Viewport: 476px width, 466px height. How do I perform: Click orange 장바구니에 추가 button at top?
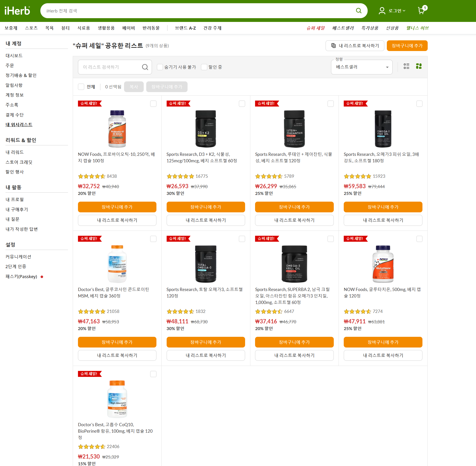pos(407,46)
